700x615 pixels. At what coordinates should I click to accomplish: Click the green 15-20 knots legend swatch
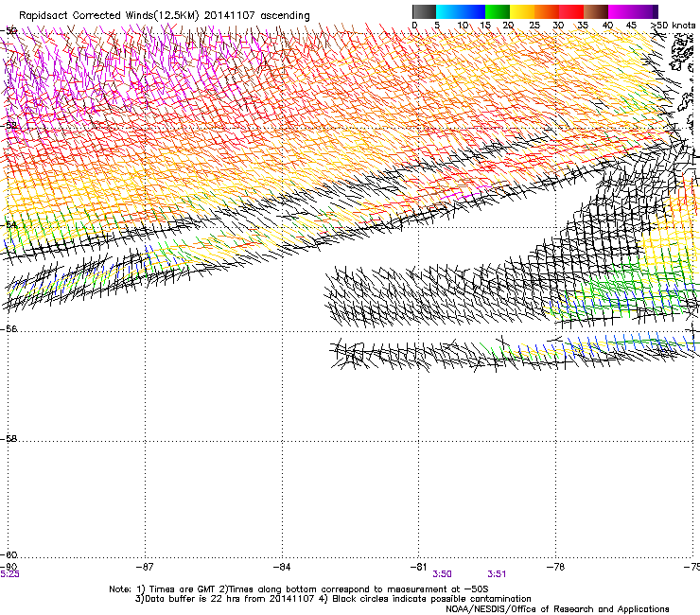[497, 11]
